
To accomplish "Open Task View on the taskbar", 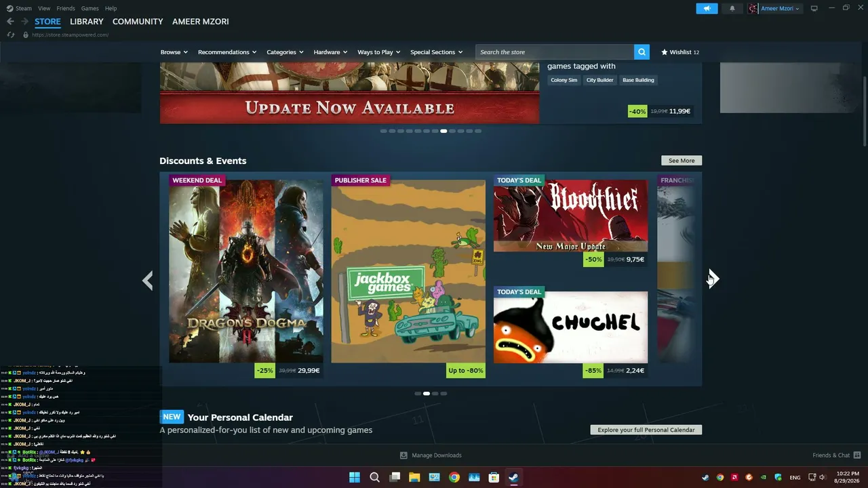I will tap(395, 477).
